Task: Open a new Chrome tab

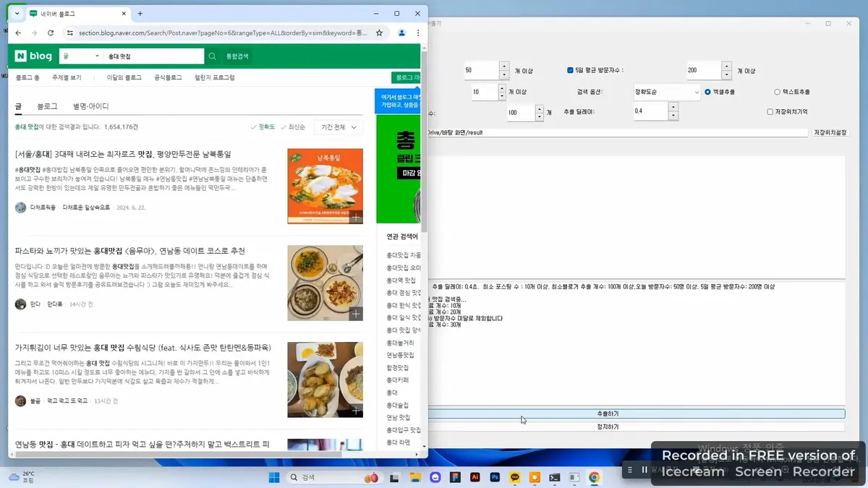Action: 140,14
